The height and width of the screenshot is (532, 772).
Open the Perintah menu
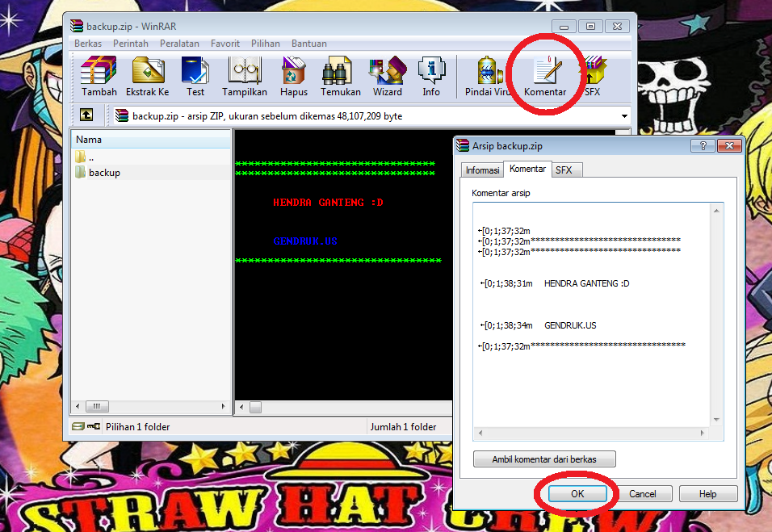[x=131, y=44]
